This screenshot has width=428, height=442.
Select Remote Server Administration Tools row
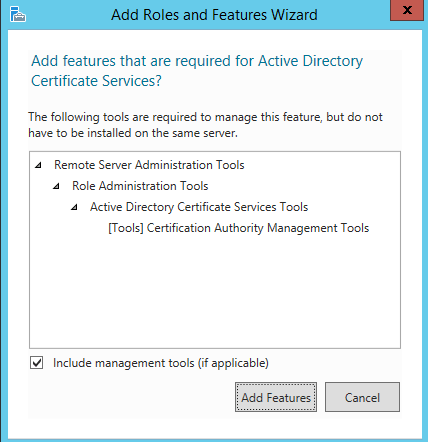[x=149, y=165]
